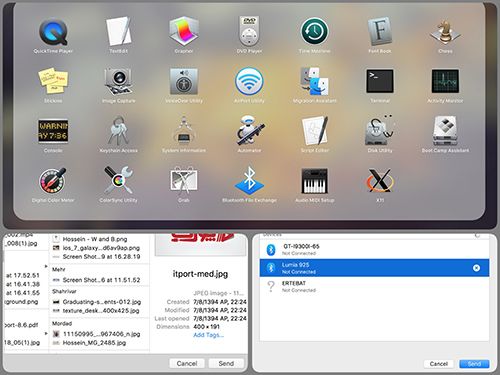Select the GT-I9300I-65 Bluetooth device
This screenshot has height=375, width=500.
click(374, 249)
